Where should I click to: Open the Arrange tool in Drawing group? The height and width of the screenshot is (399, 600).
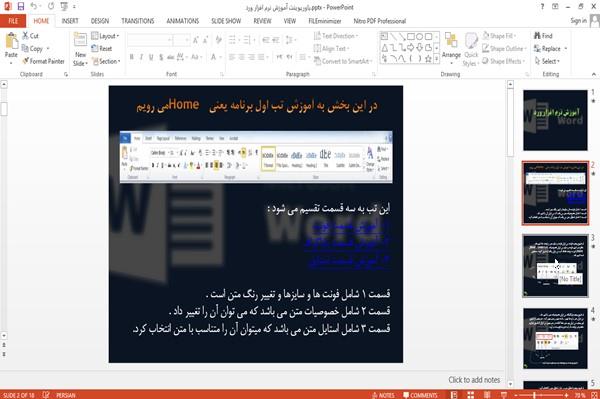451,49
